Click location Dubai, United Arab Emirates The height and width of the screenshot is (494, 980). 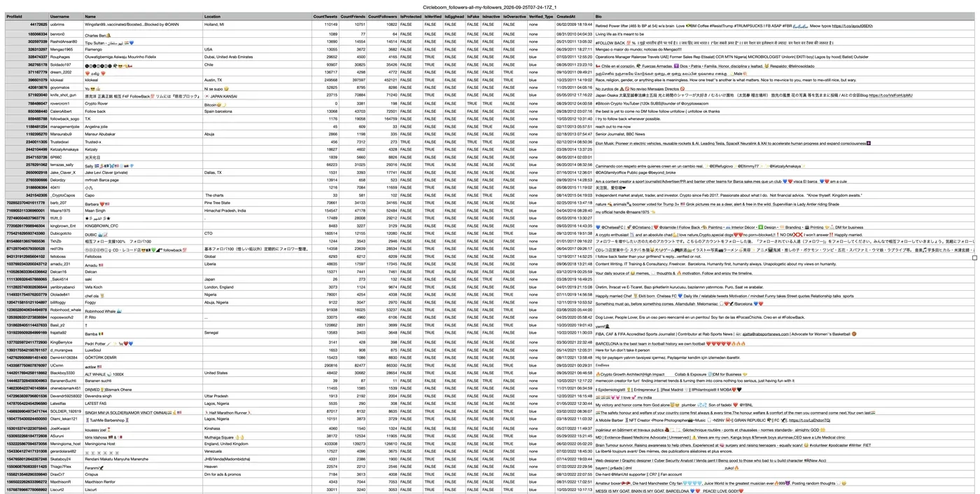click(x=229, y=57)
